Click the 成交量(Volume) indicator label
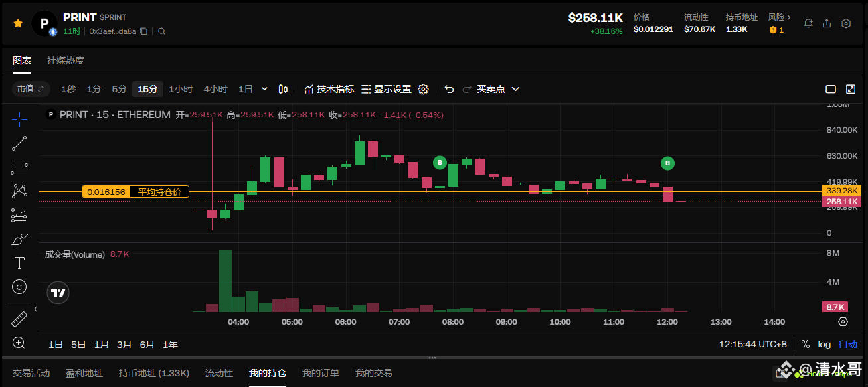868x387 pixels. 74,254
